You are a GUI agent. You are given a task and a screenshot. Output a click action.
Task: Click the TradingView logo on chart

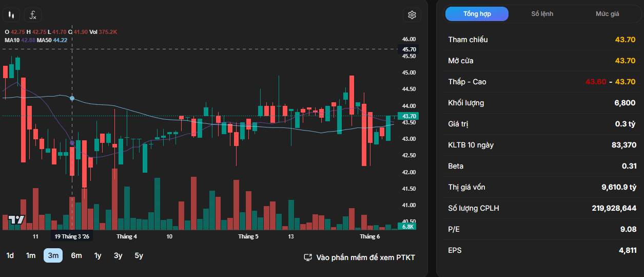(x=16, y=219)
